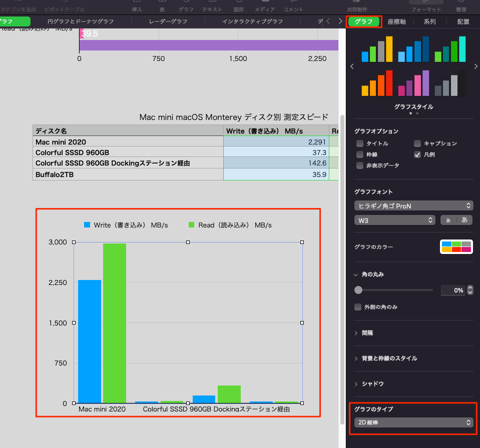Click the ディスク名 header cell
Screen dimensions: 480x448
point(128,131)
